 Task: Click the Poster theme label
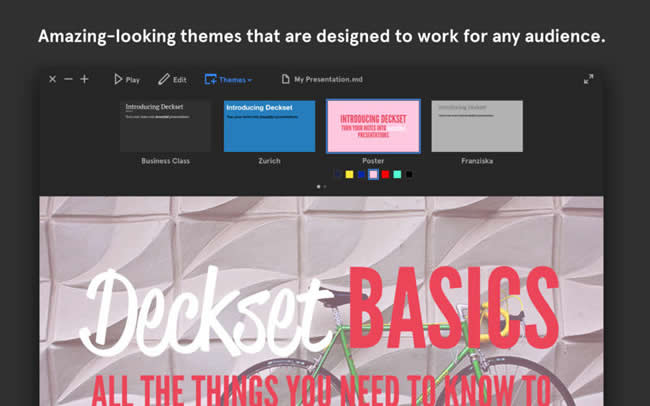(x=373, y=161)
